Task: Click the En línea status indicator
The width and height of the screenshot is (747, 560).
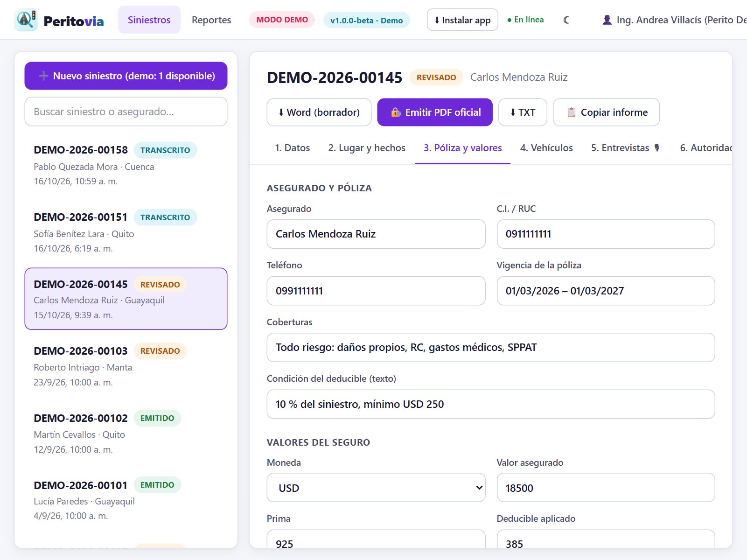Action: tap(526, 20)
